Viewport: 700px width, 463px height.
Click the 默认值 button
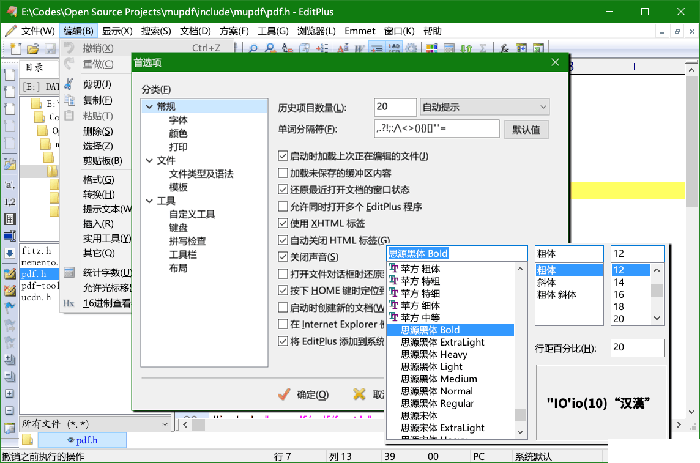point(526,129)
